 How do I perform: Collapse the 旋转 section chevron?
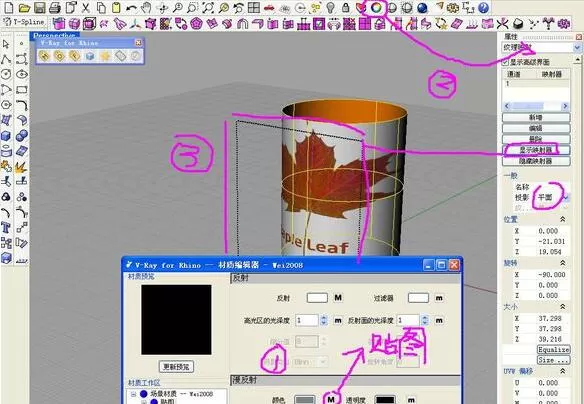563,263
